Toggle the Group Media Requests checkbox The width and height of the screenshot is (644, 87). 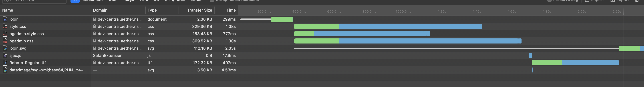pyautogui.click(x=212, y=1)
